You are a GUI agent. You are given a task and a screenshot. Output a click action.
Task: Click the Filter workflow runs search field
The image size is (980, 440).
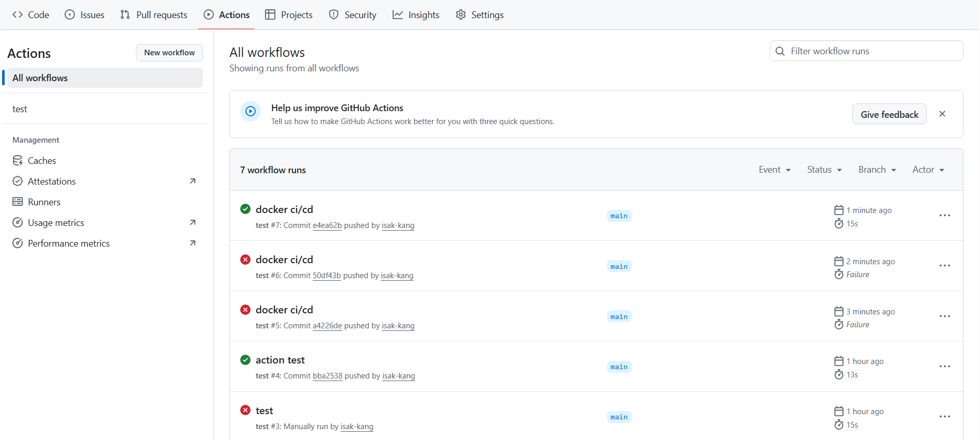click(866, 51)
